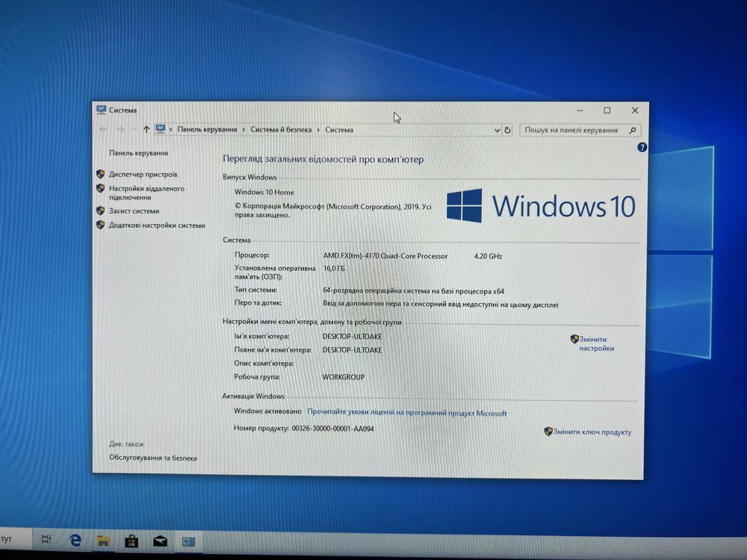Screen dimensions: 747x560
Task: Open Обслуговування та безпека link
Action: coord(153,458)
